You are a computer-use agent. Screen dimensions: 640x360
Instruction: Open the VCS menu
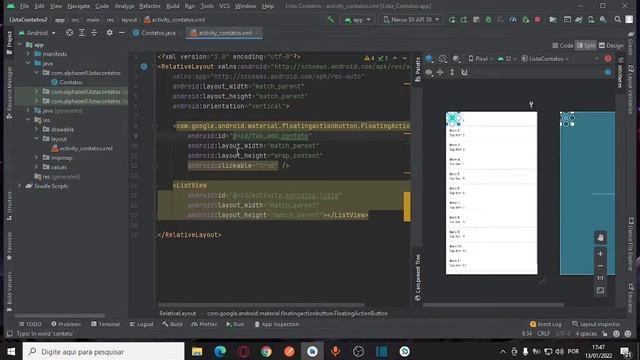(224, 6)
